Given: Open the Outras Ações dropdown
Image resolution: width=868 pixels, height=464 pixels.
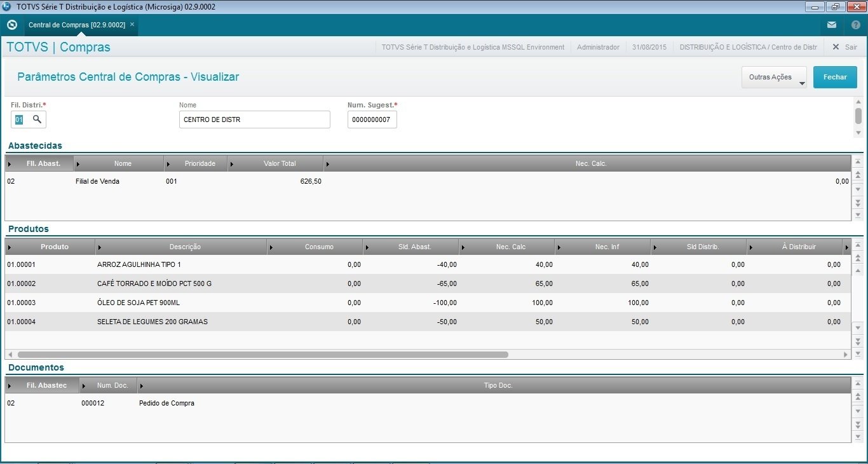Looking at the screenshot, I should click(774, 77).
